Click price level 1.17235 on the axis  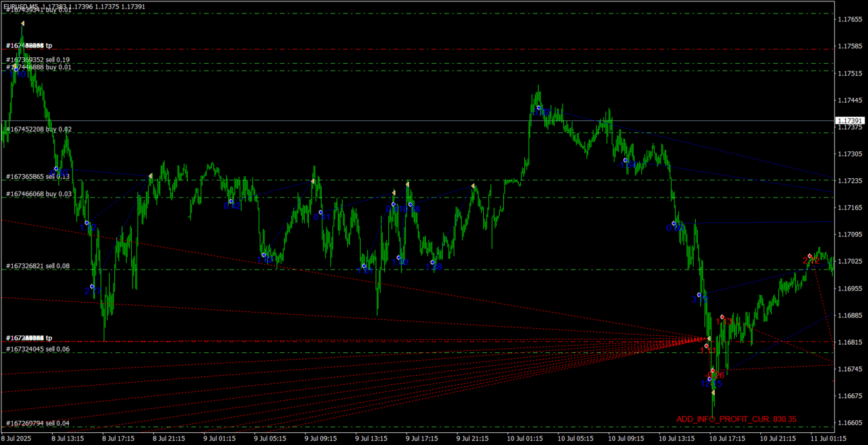point(851,181)
